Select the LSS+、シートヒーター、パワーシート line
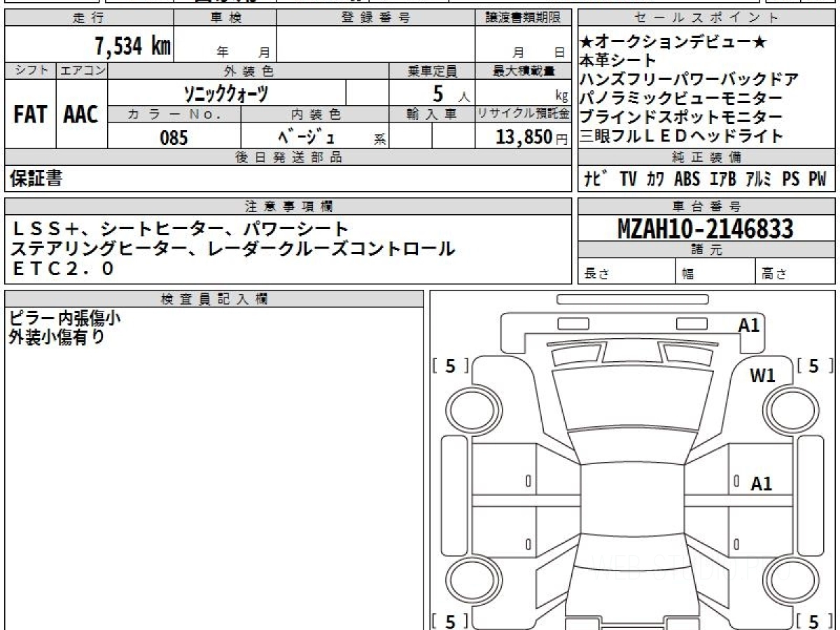This screenshot has width=840, height=630. click(x=180, y=228)
